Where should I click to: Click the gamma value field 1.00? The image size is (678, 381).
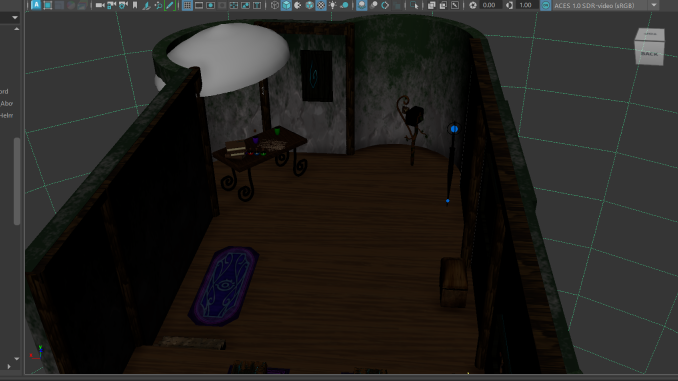pos(525,5)
